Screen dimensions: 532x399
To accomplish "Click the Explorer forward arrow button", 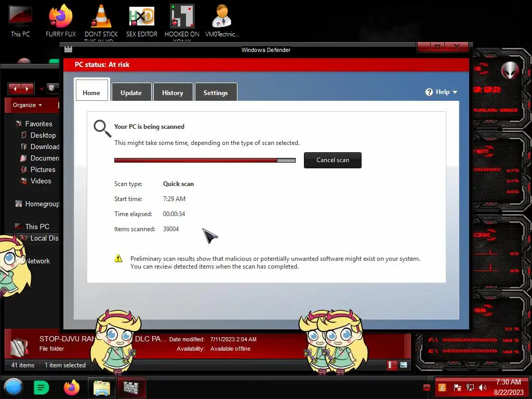I will click(27, 88).
